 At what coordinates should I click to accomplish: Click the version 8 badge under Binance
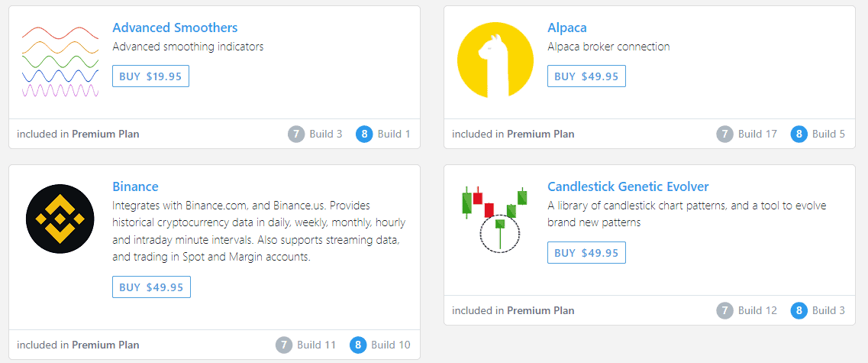[358, 345]
